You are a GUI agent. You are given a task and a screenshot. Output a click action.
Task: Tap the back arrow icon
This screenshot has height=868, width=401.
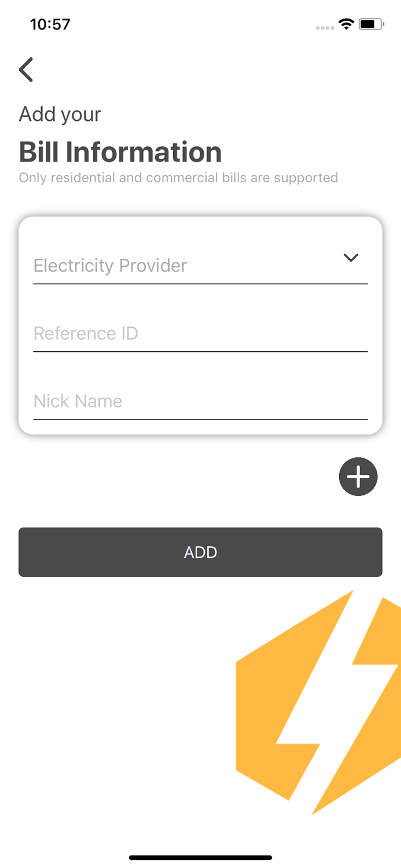click(26, 69)
